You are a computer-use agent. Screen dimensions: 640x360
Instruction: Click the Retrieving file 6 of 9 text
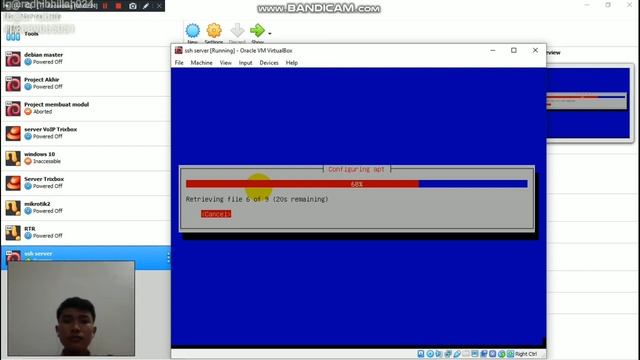pos(257,199)
